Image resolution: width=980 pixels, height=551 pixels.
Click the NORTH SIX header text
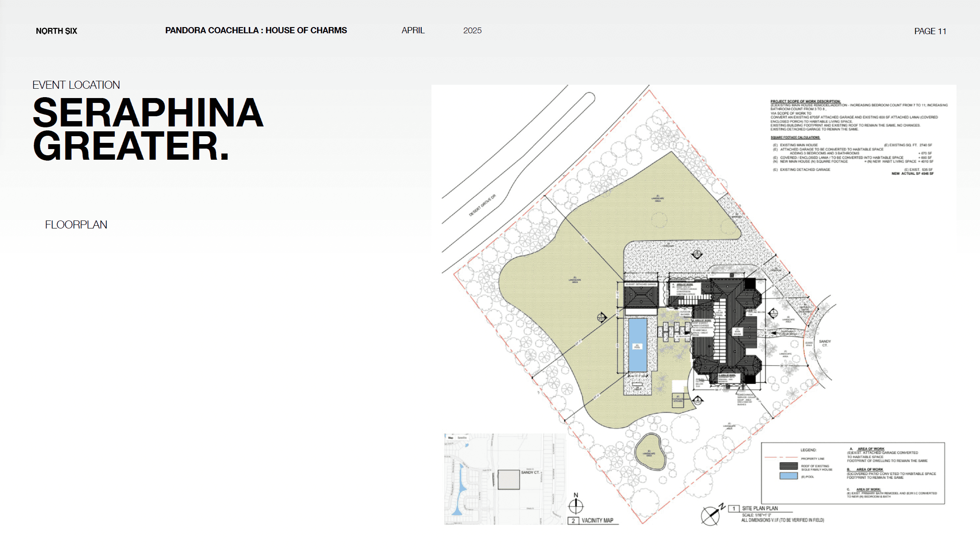coord(56,31)
